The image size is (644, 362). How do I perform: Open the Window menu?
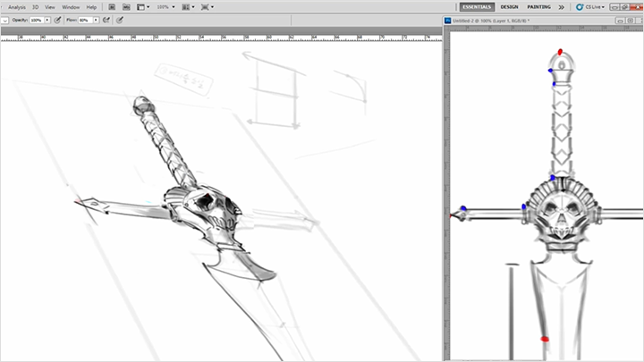click(71, 7)
